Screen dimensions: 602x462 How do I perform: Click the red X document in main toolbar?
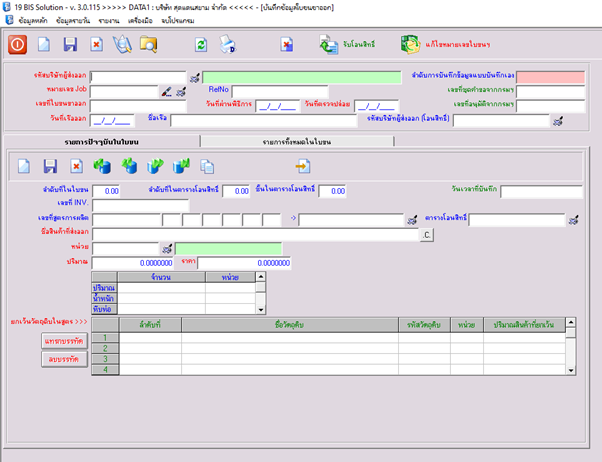pyautogui.click(x=96, y=45)
